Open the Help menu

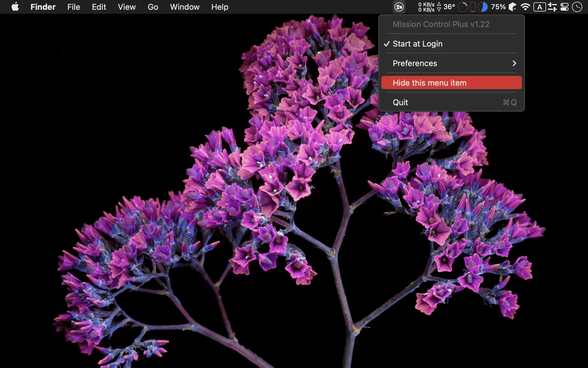(x=220, y=7)
